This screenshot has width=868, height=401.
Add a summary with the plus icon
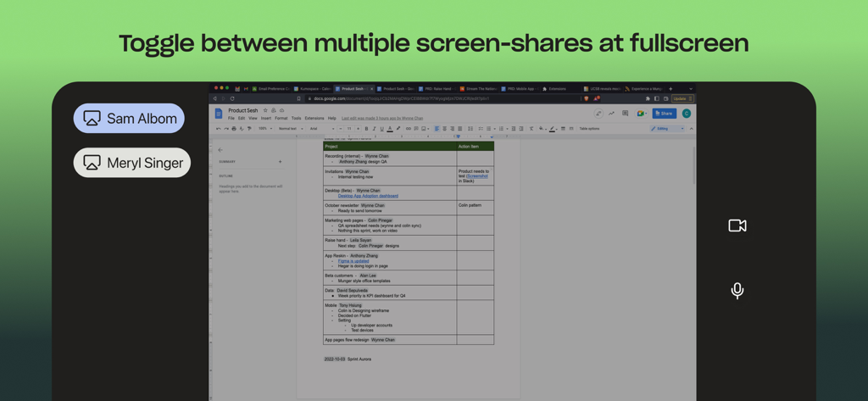280,162
